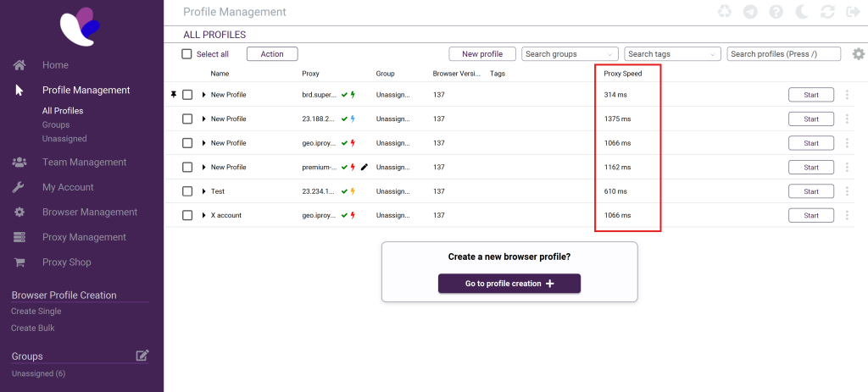
Task: Open Team Management in sidebar
Action: [x=84, y=162]
